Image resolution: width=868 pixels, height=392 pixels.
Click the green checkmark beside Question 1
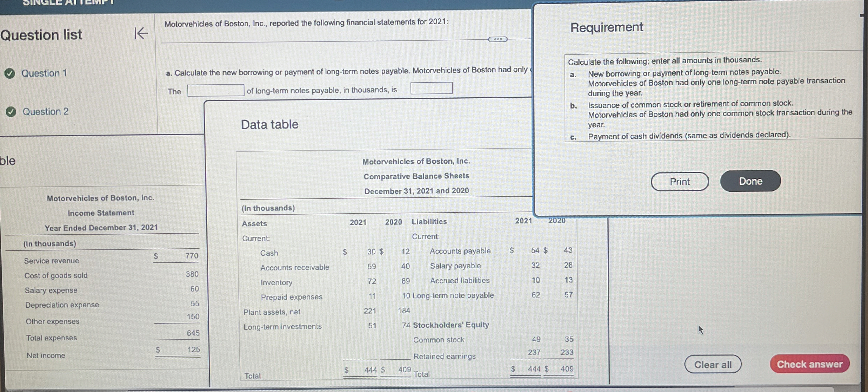(10, 73)
